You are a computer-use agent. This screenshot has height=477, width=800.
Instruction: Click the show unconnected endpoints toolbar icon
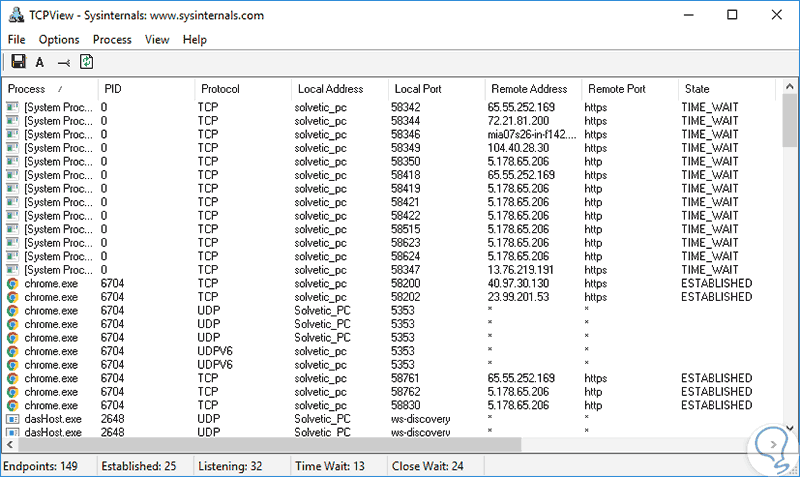click(x=64, y=63)
